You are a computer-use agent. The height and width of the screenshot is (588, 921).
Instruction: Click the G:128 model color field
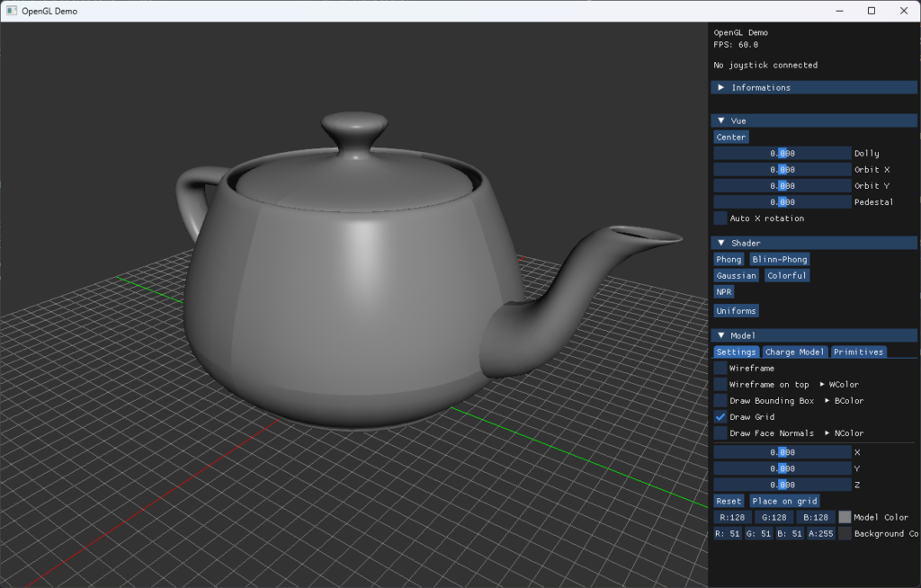pyautogui.click(x=773, y=518)
